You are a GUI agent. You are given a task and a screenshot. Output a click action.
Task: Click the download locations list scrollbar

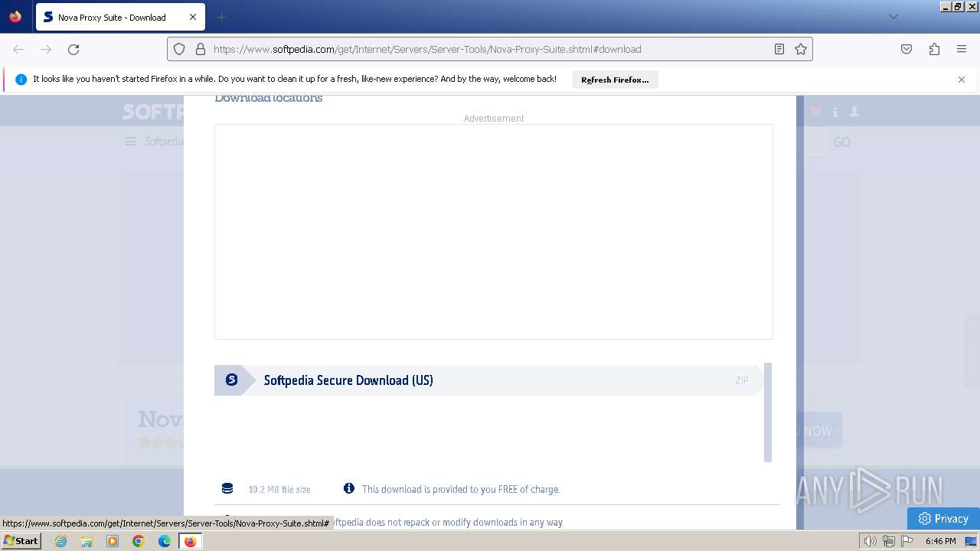click(768, 412)
